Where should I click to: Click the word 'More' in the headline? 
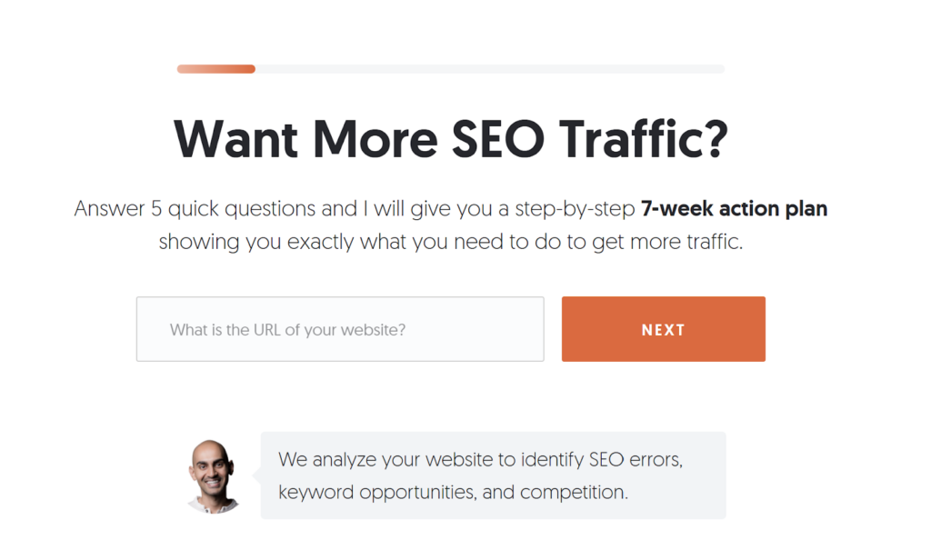375,140
